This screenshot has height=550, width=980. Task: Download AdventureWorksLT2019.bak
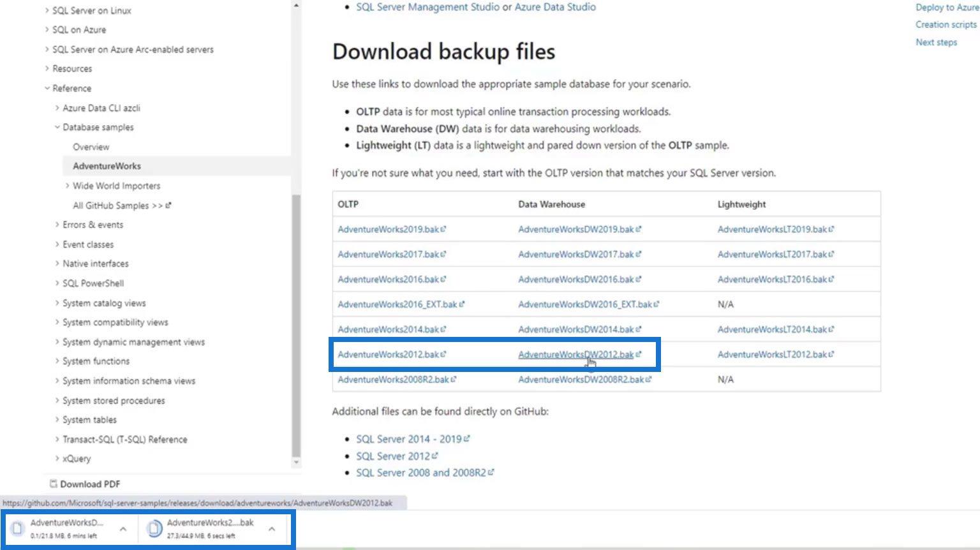(x=775, y=229)
